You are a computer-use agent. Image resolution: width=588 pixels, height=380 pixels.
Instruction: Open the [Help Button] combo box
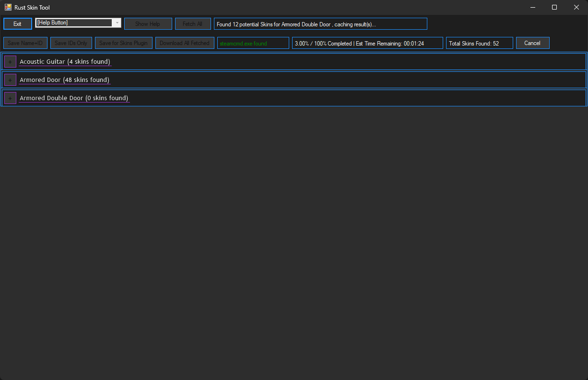coord(117,23)
